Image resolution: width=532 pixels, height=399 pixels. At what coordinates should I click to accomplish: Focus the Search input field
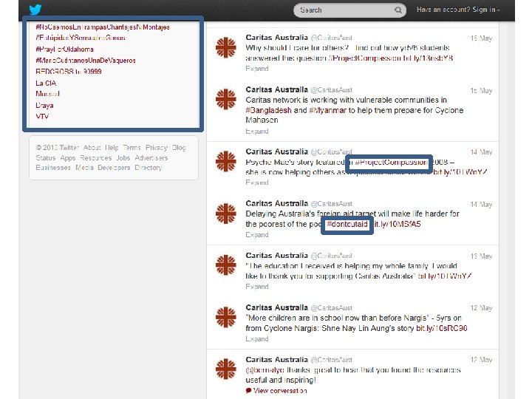[x=349, y=10]
